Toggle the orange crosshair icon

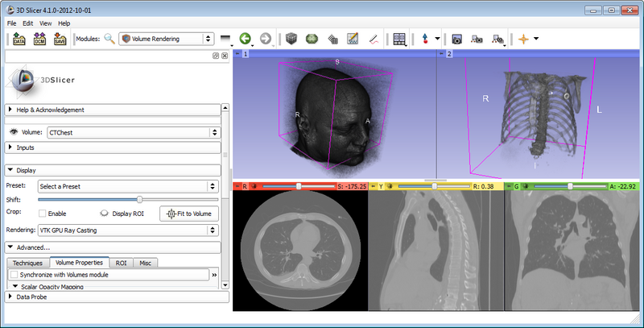[523, 39]
